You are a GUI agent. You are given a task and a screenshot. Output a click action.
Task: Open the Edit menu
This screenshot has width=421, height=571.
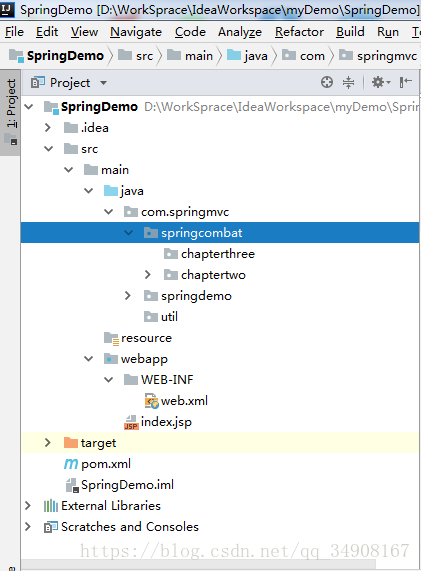pyautogui.click(x=47, y=32)
